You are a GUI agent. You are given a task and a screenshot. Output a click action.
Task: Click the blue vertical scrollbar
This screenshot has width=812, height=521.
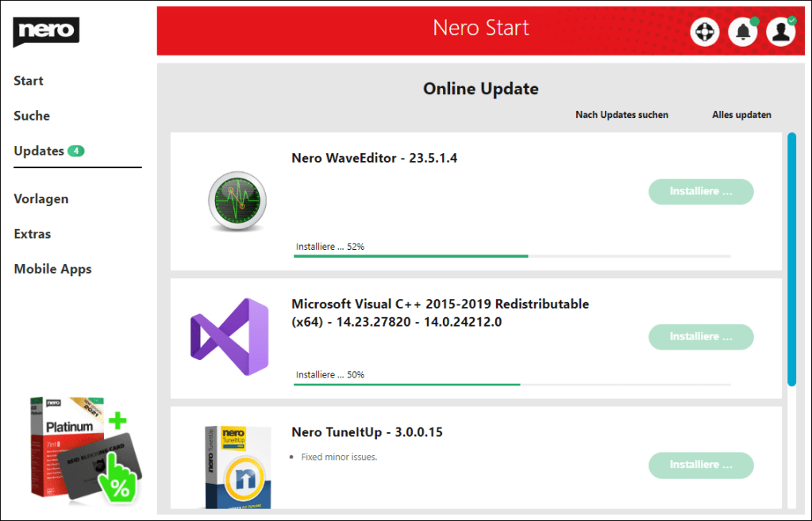(791, 259)
